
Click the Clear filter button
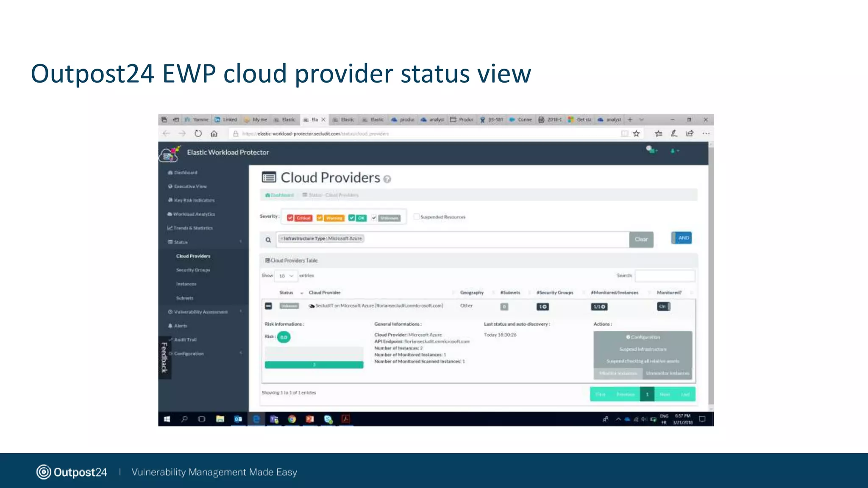point(641,239)
